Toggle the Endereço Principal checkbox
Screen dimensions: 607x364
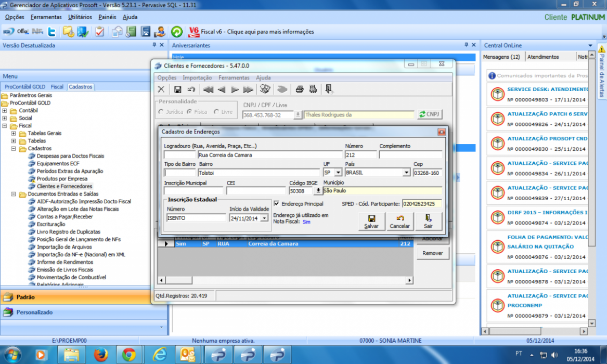[x=276, y=203]
